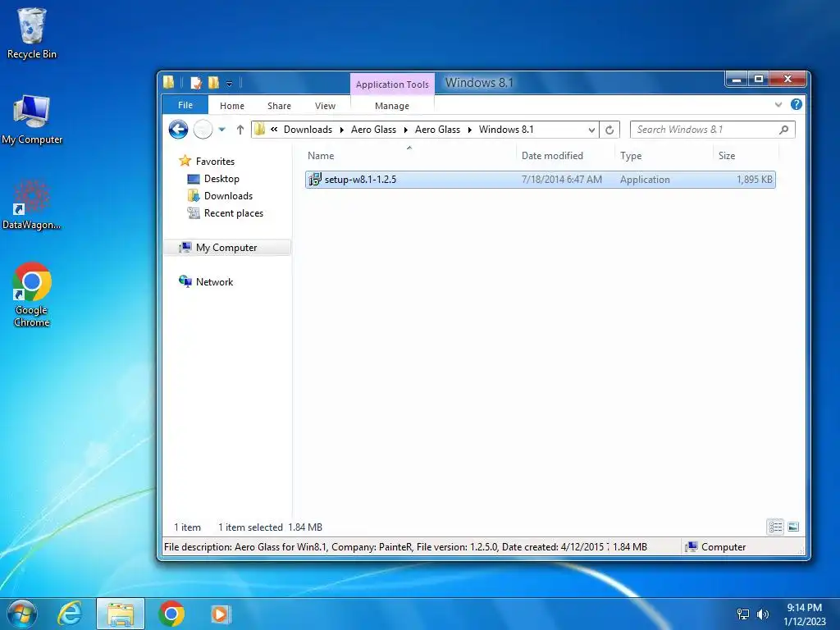Open the Recycle Bin desktop icon
Viewport: 840px width, 630px height.
[x=32, y=33]
